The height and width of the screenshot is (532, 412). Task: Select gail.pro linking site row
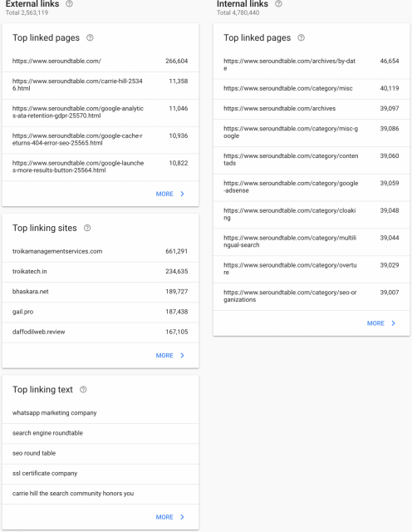click(x=101, y=312)
